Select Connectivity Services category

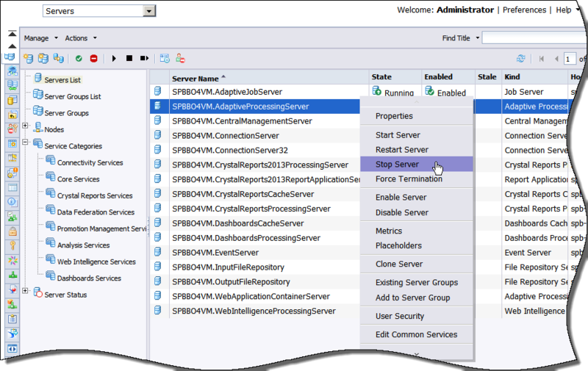90,162
